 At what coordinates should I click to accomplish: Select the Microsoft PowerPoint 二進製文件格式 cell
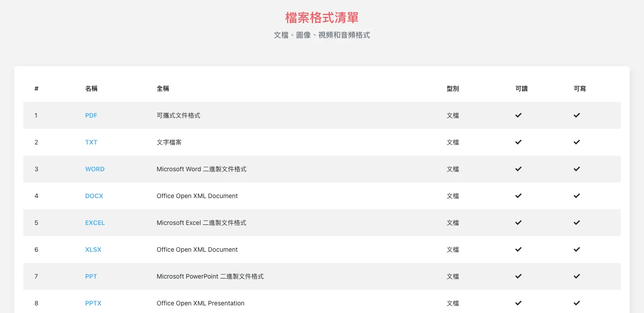coord(210,276)
